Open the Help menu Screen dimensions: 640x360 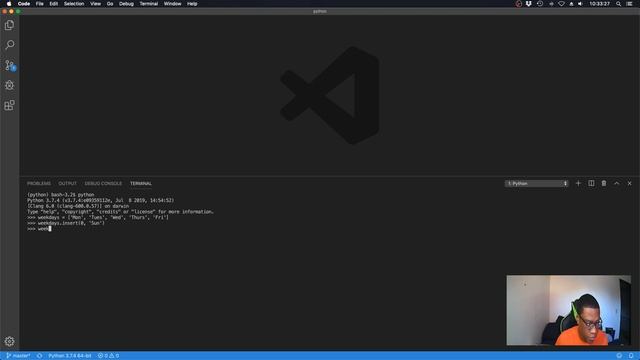192,4
